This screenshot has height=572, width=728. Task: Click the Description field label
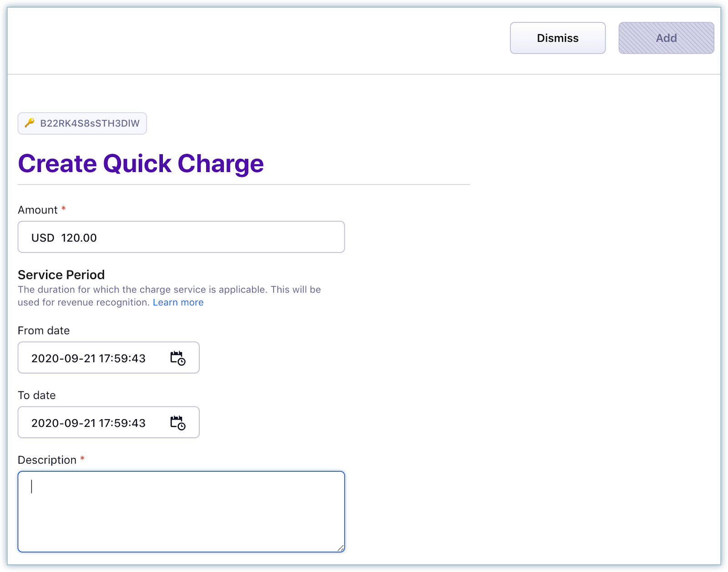pyautogui.click(x=47, y=460)
